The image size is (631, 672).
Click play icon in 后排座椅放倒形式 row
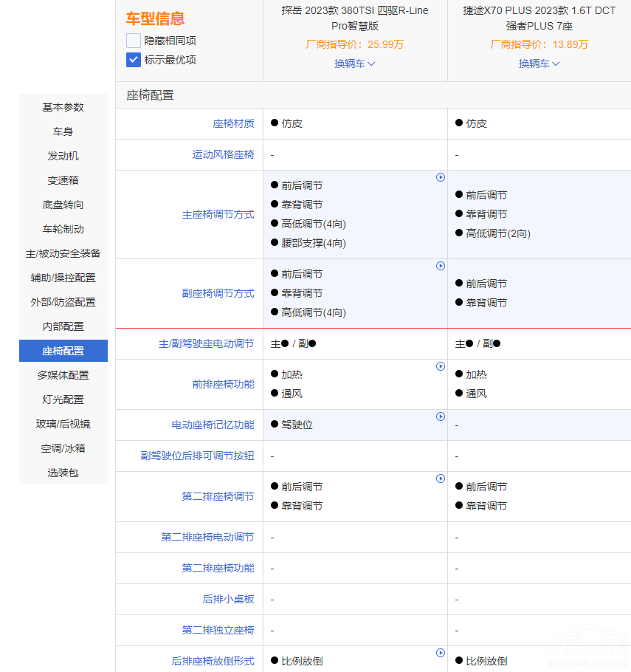tap(441, 653)
